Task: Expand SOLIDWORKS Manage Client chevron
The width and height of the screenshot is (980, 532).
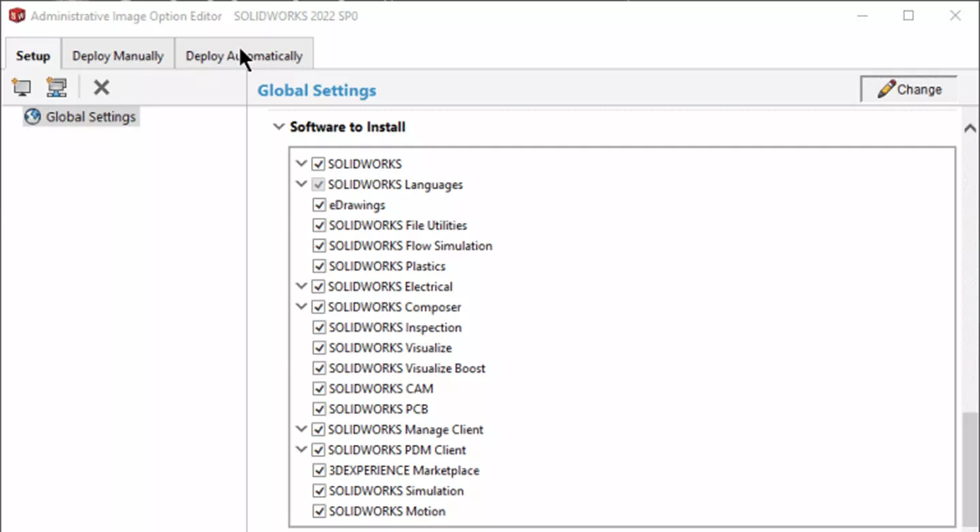Action: [x=301, y=430]
